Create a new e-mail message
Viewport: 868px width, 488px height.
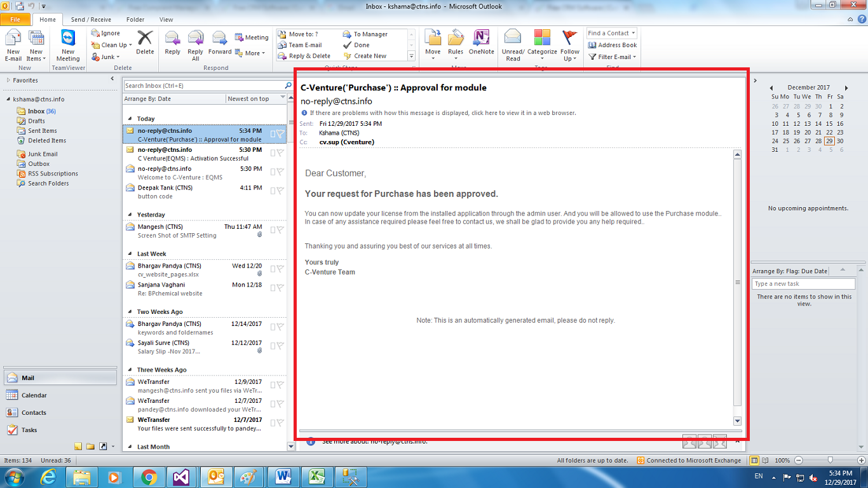click(x=13, y=46)
